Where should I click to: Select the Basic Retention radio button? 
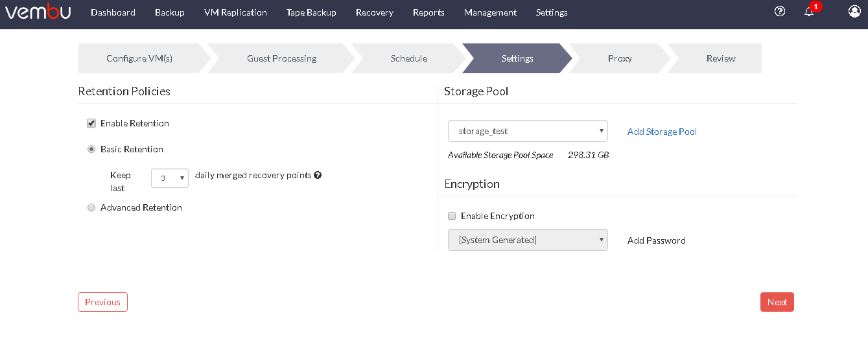[91, 149]
